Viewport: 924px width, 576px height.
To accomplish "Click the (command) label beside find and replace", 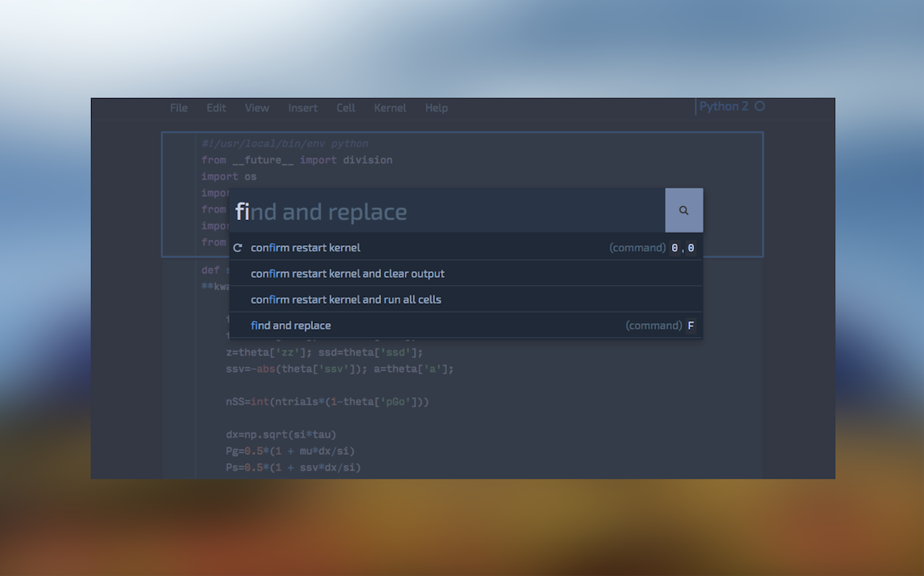I will [x=653, y=325].
